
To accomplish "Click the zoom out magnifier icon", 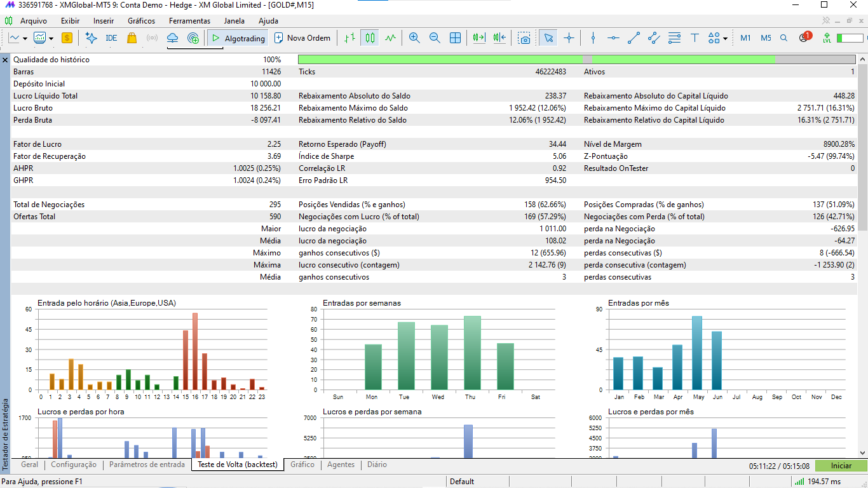I will [435, 38].
